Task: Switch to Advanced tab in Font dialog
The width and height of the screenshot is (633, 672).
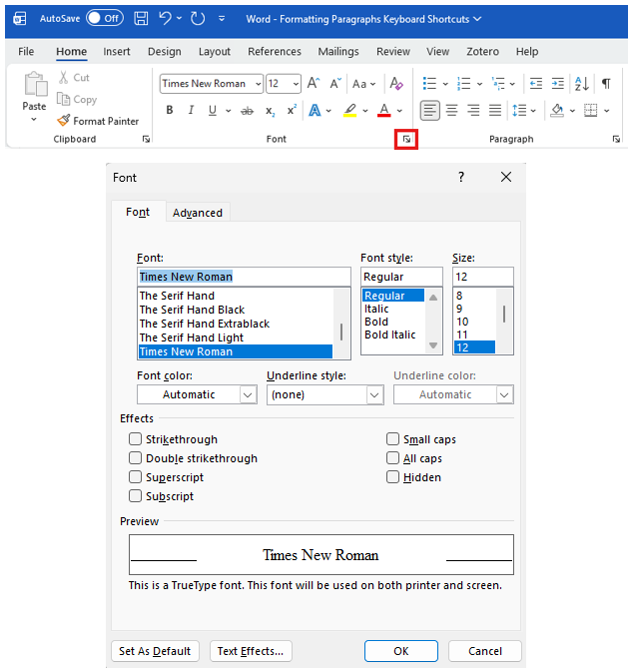Action: point(197,213)
